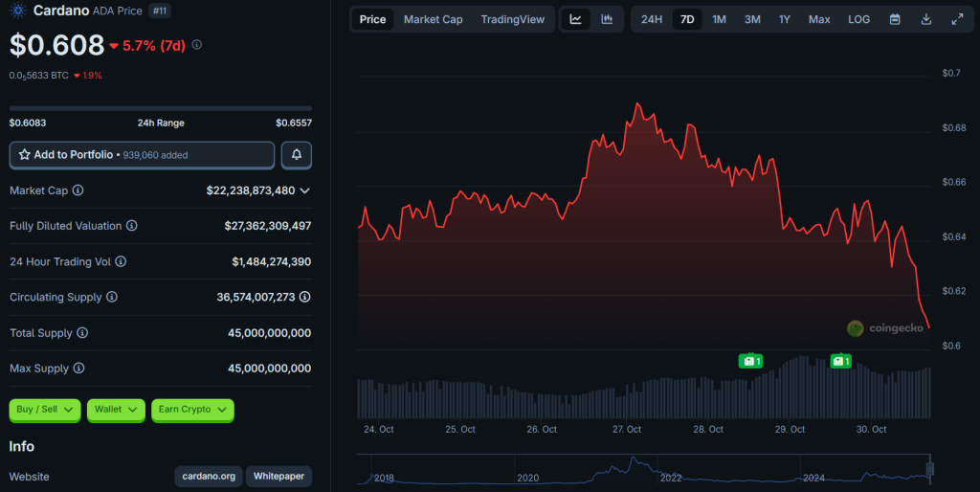The image size is (980, 492).
Task: Click the chart navigator range handle
Action: [929, 470]
